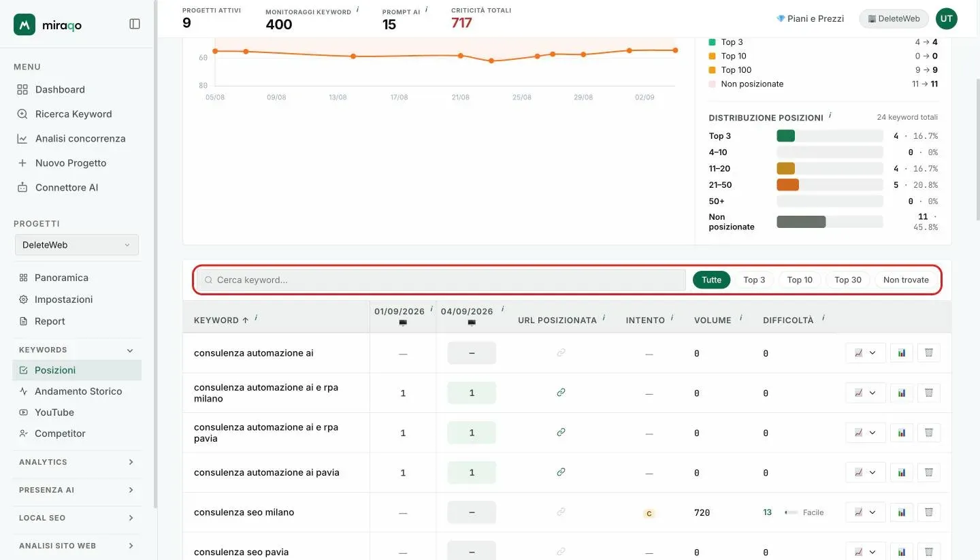Open bar chart for automazione ai e rpa pavia

click(x=901, y=433)
